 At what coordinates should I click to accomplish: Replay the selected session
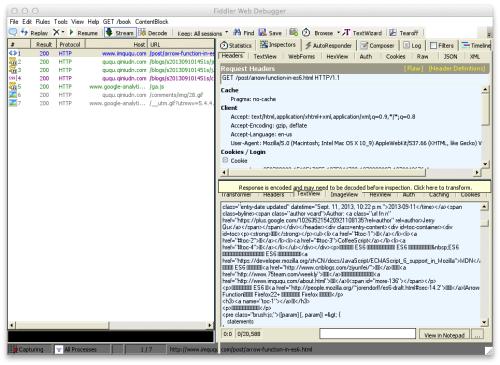click(34, 33)
